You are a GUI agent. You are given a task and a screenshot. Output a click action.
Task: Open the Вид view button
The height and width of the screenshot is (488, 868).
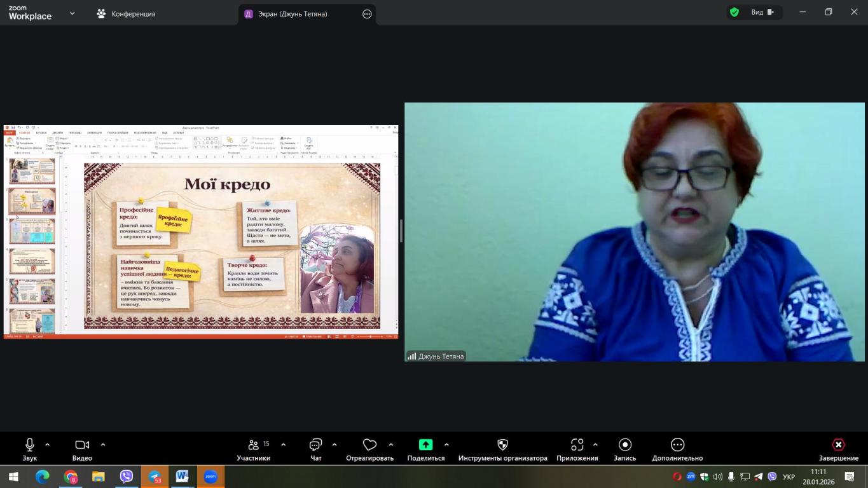[x=762, y=12]
